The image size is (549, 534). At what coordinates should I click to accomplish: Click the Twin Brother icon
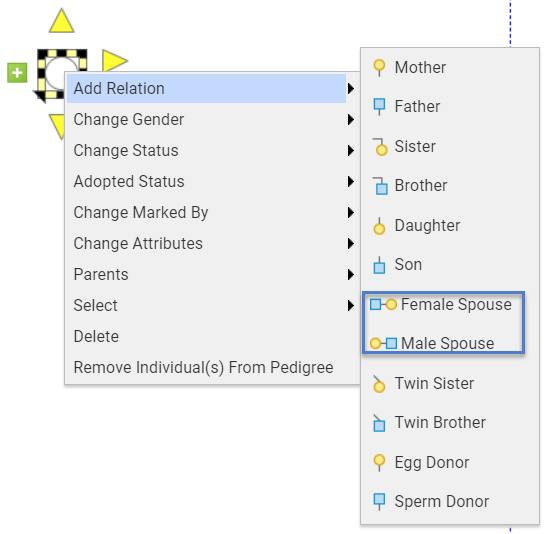coord(379,423)
